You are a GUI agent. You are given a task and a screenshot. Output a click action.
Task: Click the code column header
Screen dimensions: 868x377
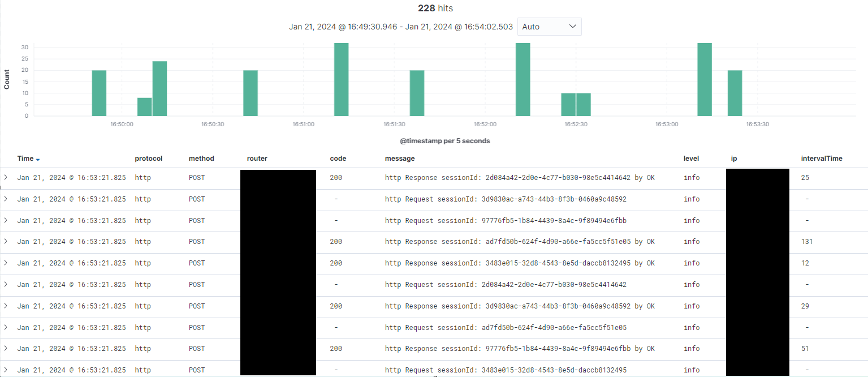pyautogui.click(x=338, y=158)
